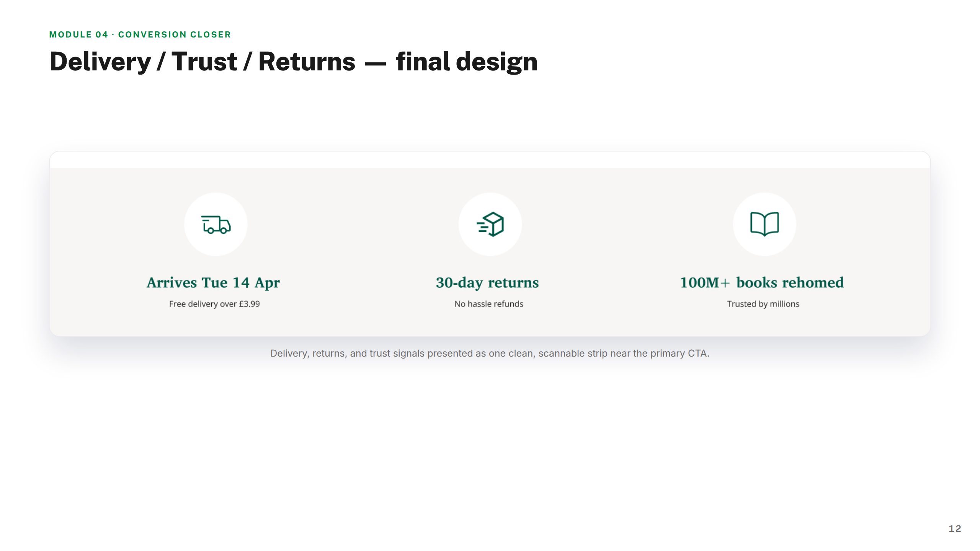
Task: Click the white top bar of the card
Action: (490, 160)
